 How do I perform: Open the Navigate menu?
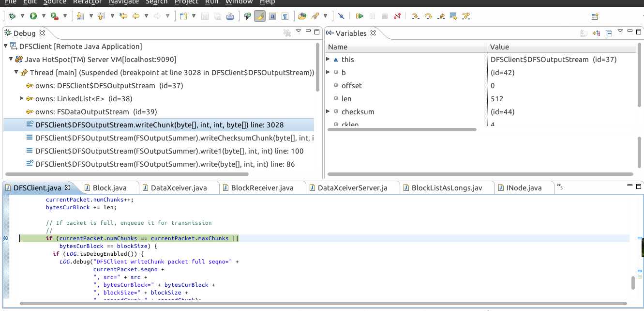(x=123, y=2)
